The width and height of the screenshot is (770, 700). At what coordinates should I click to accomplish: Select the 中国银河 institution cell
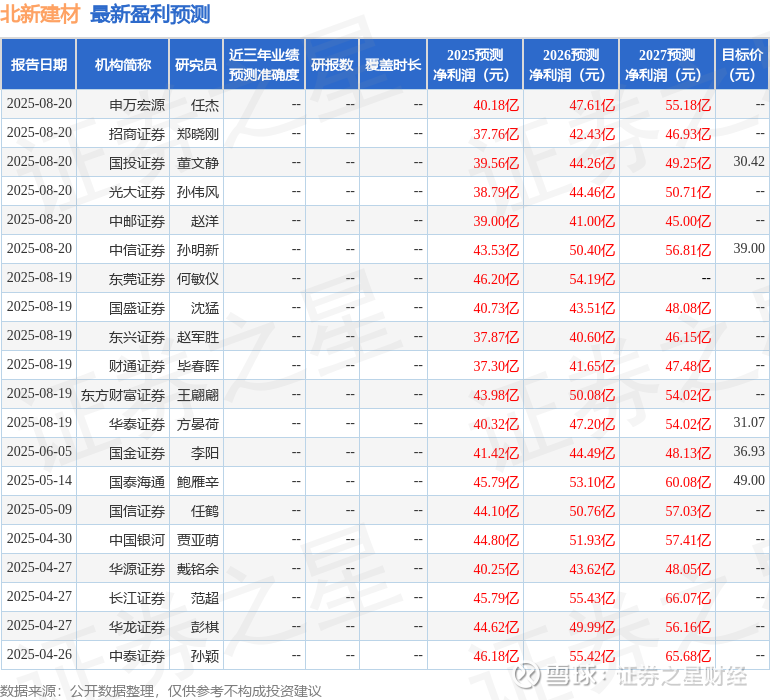point(123,539)
